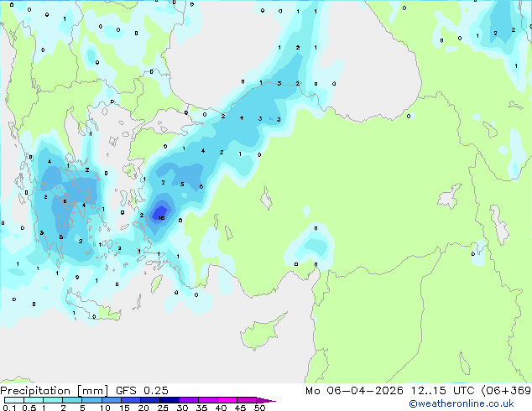Click the 10–15 mm legend color box

tap(111, 400)
